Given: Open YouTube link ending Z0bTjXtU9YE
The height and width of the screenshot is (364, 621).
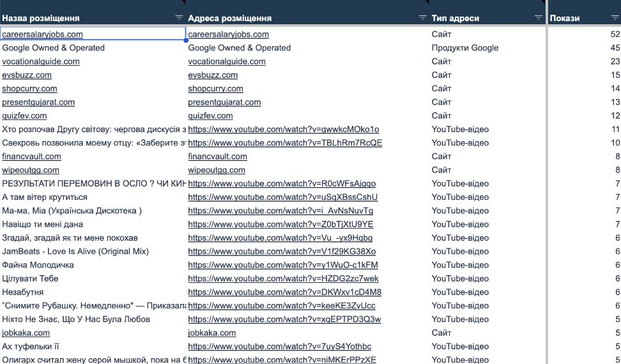Looking at the screenshot, I should pyautogui.click(x=281, y=224).
